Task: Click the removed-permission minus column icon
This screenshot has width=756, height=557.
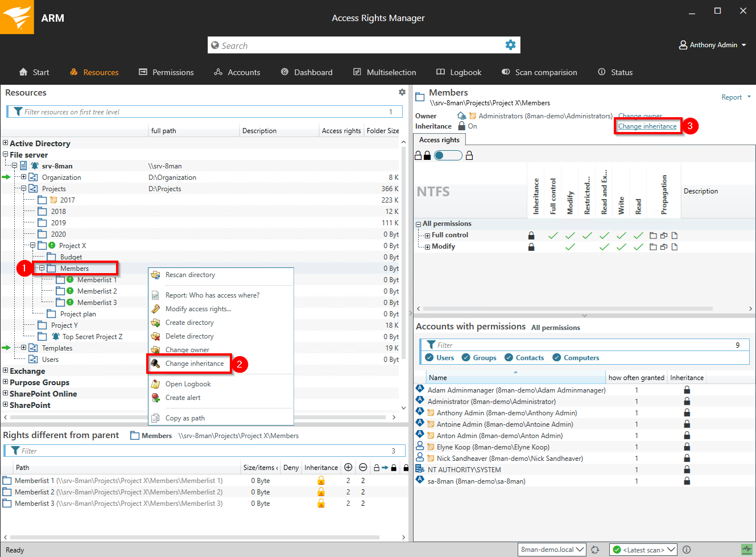Action: point(363,468)
